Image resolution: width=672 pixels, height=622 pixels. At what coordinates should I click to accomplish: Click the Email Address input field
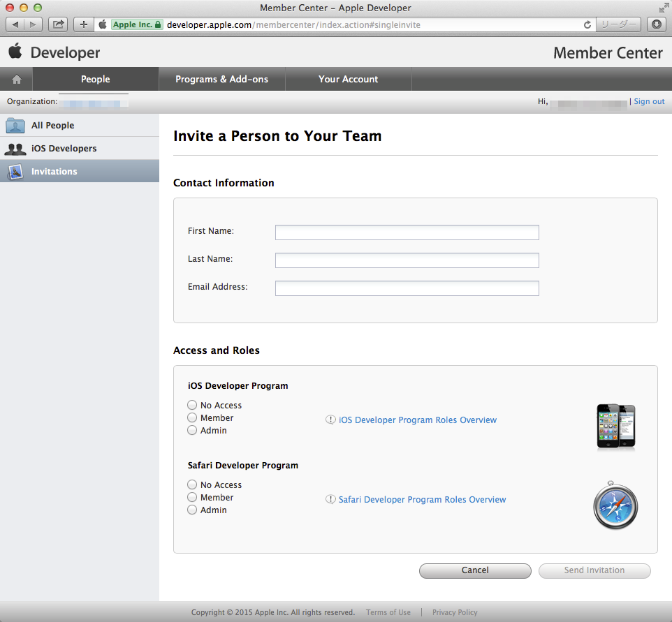407,288
